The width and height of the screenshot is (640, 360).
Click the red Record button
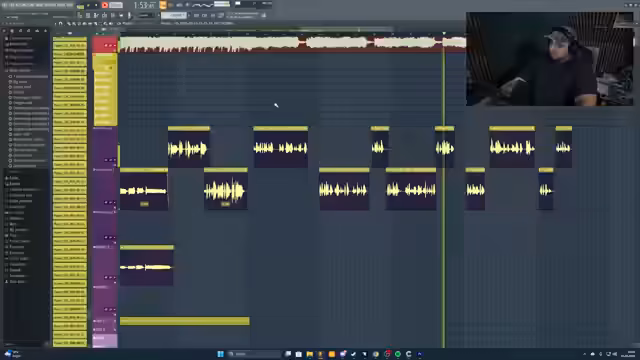[105, 5]
